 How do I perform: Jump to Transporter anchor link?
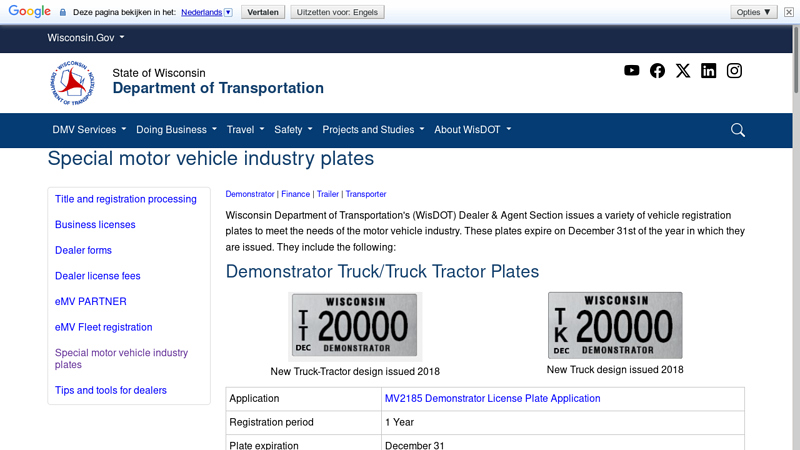[x=366, y=194]
